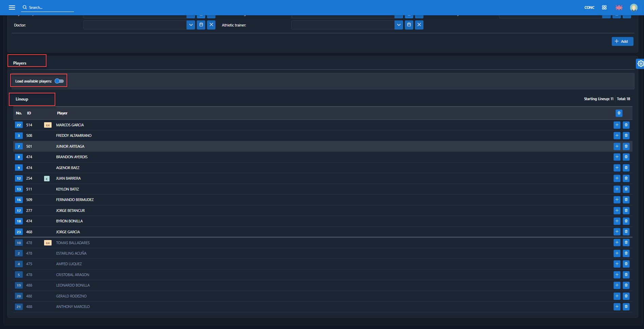Image resolution: width=644 pixels, height=329 pixels.
Task: Open the user profile avatar
Action: (x=633, y=7)
